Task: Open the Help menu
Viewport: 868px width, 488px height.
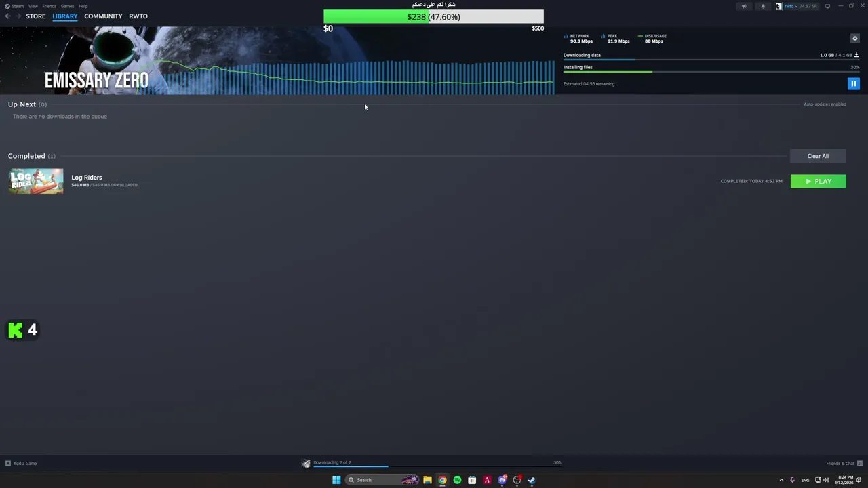Action: (83, 6)
